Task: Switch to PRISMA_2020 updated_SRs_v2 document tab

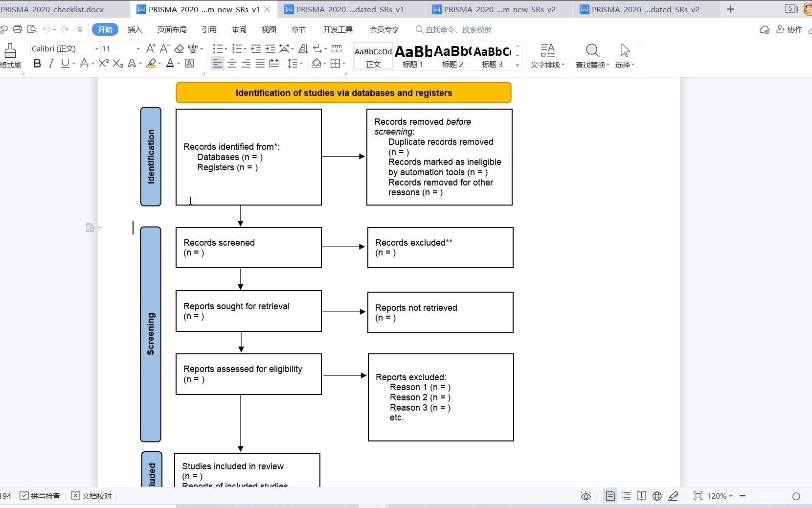Action: (x=646, y=9)
